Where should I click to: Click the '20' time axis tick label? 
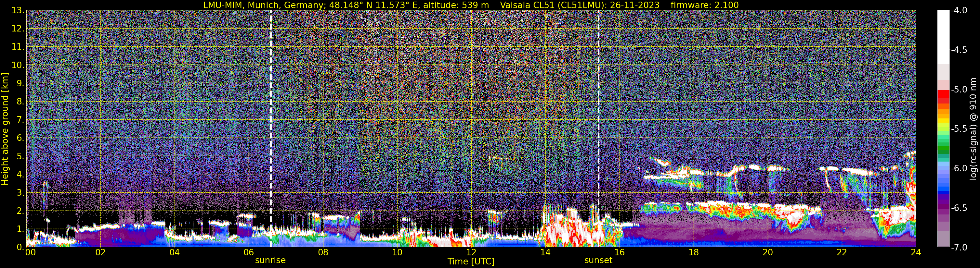(x=768, y=253)
